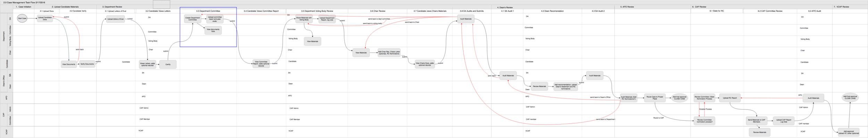Click Route Case to Proper Place step
868x138 pixels.
655,98
